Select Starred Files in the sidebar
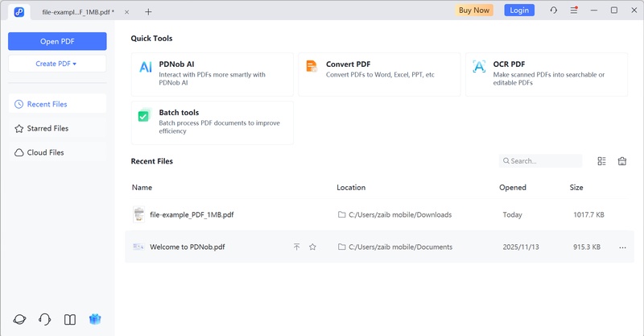 57,128
